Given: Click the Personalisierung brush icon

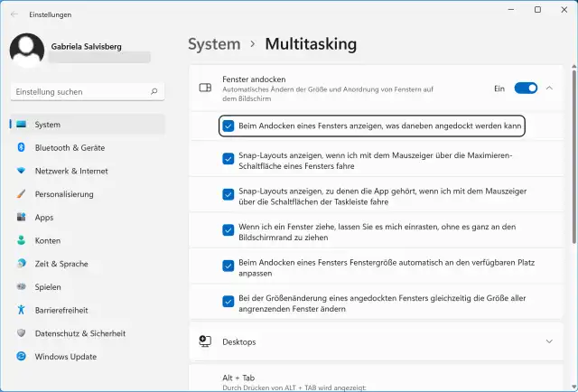Looking at the screenshot, I should 21,194.
